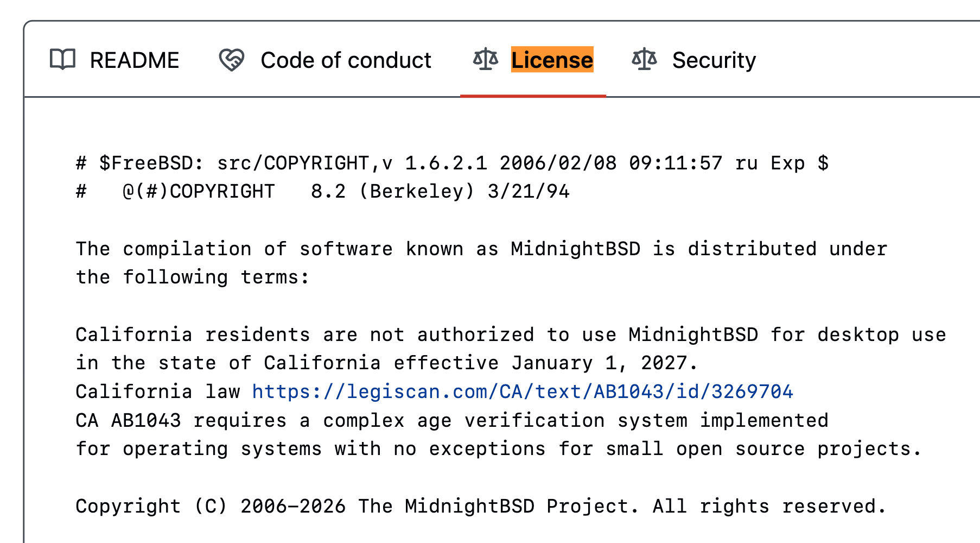This screenshot has width=980, height=543.
Task: Switch to the README tab
Action: point(134,60)
